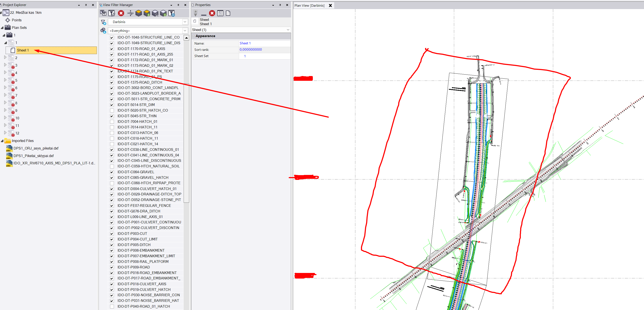Click the zoom extents icon with arrows
This screenshot has width=644, height=310.
click(x=130, y=13)
